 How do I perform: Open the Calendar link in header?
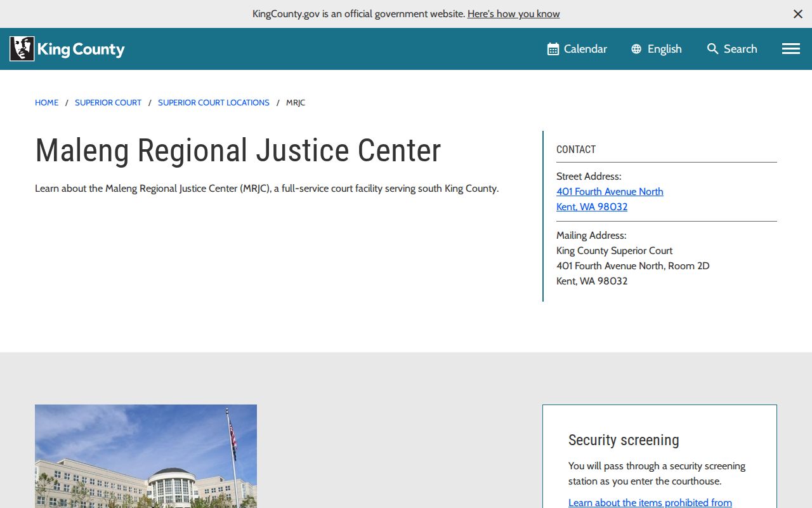[577, 49]
